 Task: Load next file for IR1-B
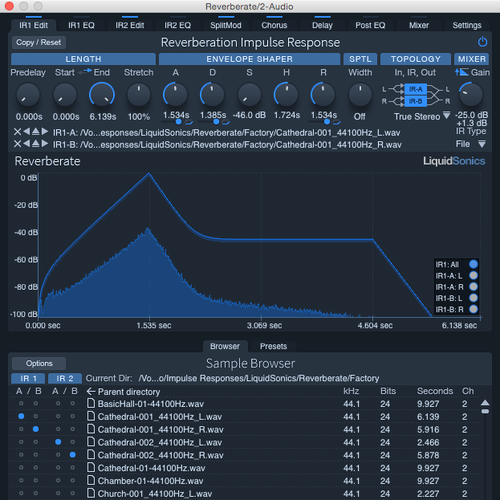[x=45, y=144]
